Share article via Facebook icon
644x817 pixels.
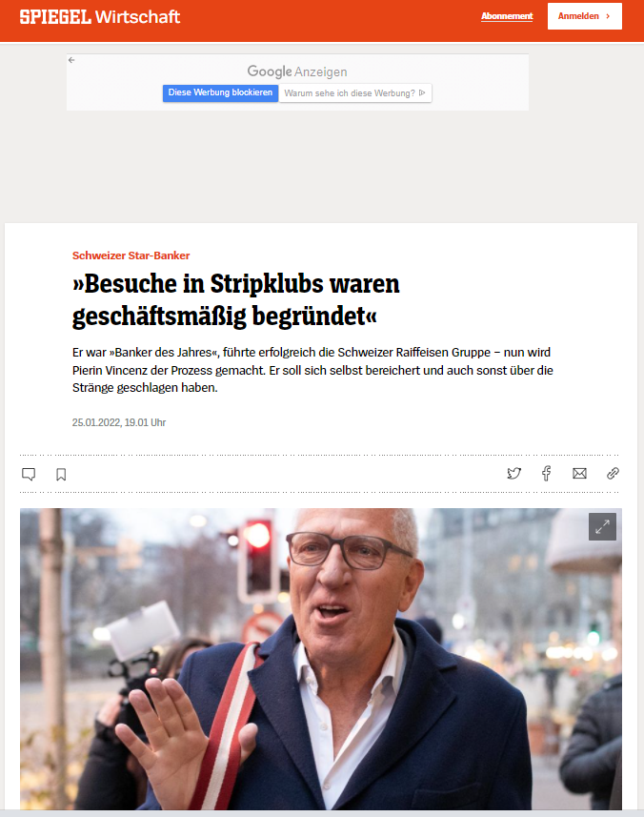(x=546, y=473)
